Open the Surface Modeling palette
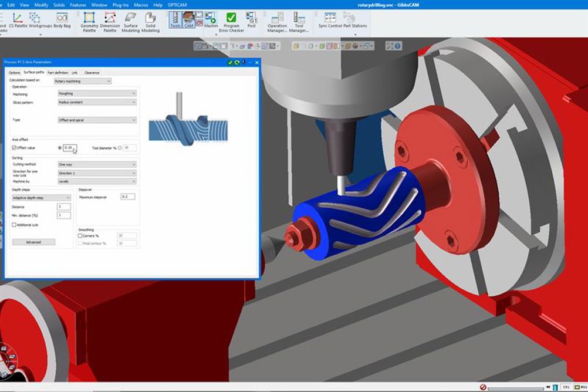 130,22
